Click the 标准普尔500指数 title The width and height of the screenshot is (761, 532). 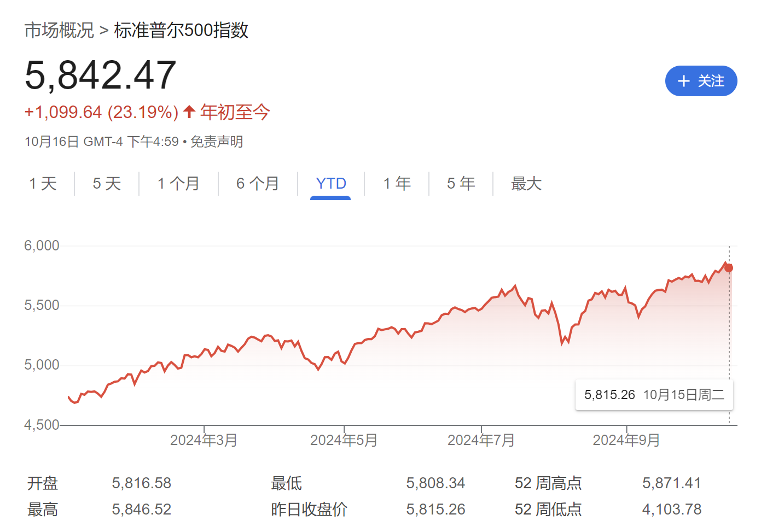[182, 30]
